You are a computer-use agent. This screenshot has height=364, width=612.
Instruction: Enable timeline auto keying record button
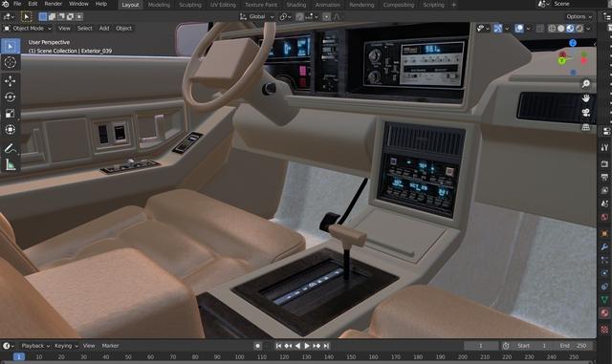(257, 346)
